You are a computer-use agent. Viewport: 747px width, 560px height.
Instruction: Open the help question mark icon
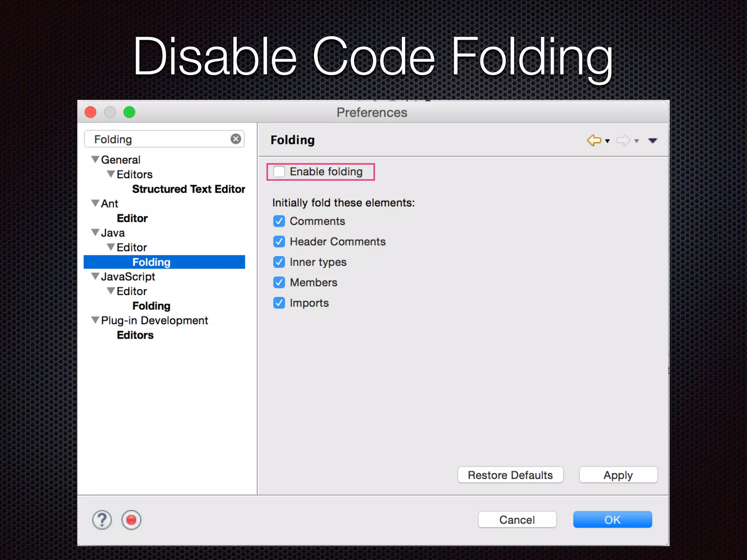(102, 520)
